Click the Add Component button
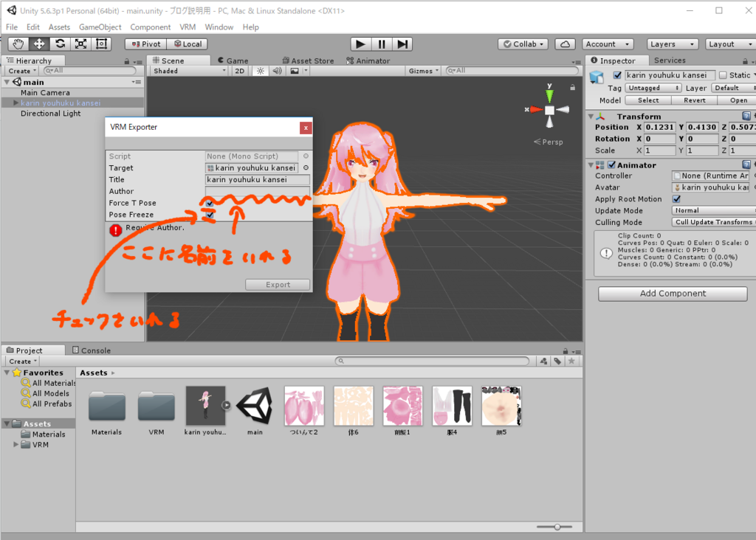Image resolution: width=756 pixels, height=540 pixels. click(x=673, y=294)
